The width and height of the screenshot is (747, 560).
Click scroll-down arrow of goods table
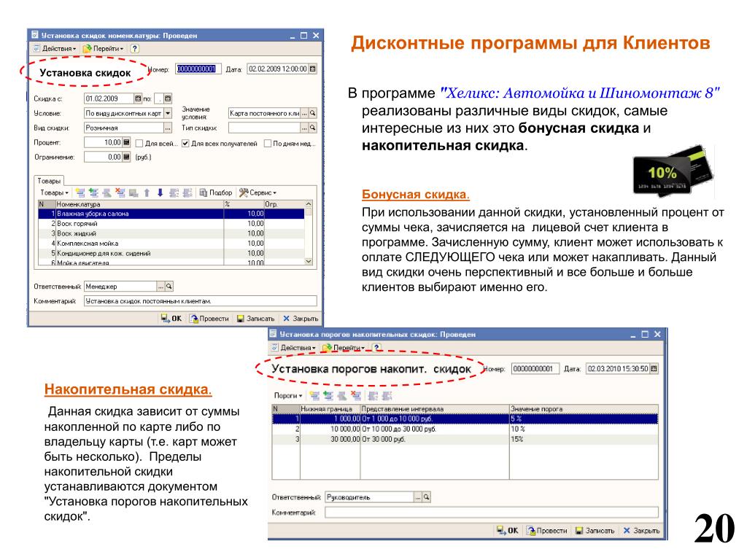click(309, 262)
